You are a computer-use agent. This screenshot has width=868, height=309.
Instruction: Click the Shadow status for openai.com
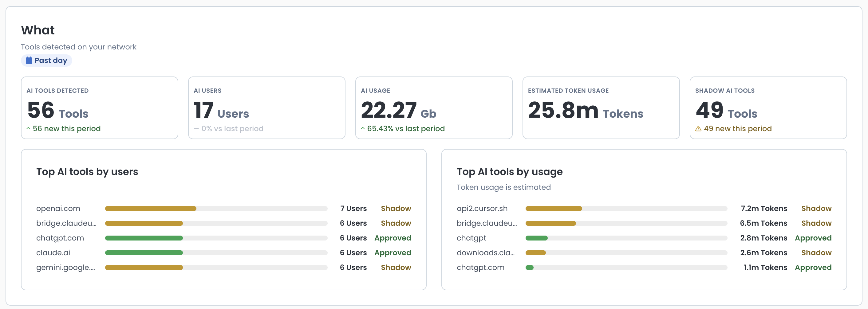tap(396, 208)
